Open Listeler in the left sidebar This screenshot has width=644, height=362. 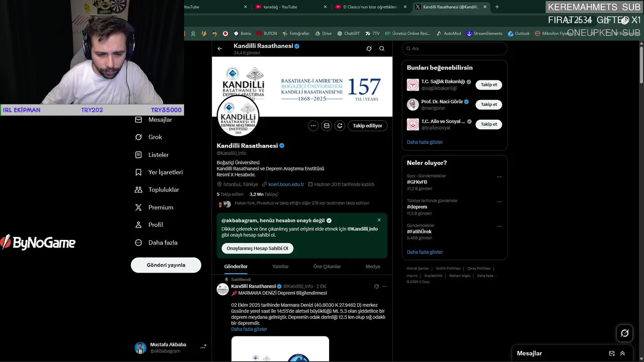coord(152,155)
